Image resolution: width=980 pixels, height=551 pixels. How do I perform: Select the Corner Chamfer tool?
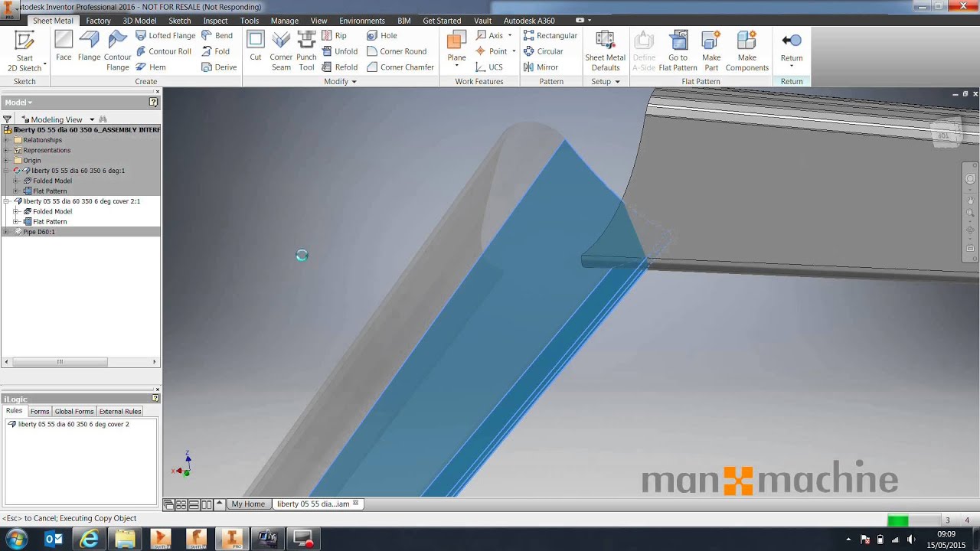[x=400, y=67]
